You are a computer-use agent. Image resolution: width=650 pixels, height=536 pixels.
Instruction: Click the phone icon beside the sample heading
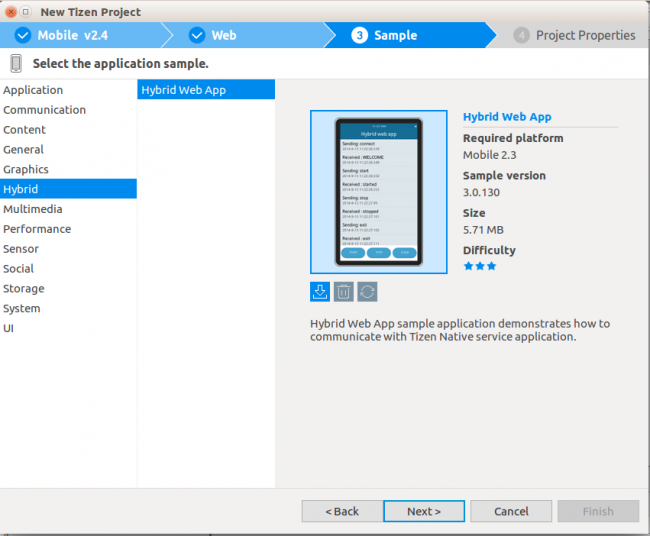tap(16, 63)
